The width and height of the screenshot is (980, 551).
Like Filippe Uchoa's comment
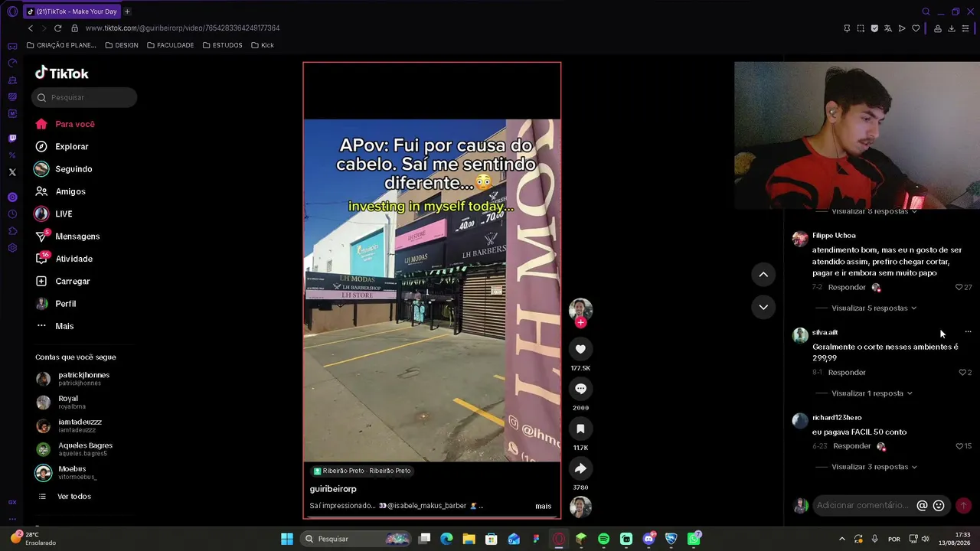pos(959,288)
